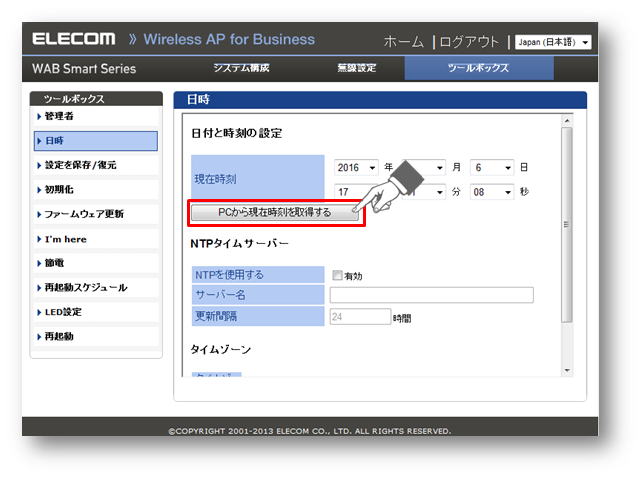Click the 日付と時刻の設定 heading
This screenshot has height=478, width=641.
[x=237, y=133]
